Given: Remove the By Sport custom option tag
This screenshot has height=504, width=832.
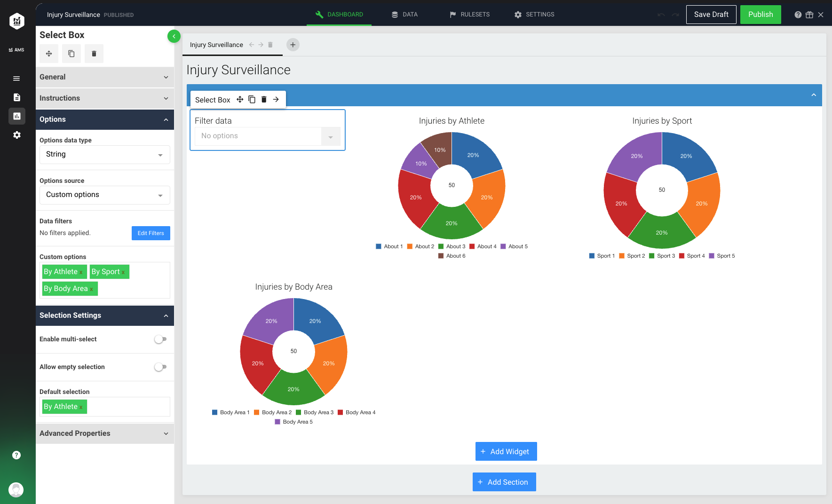Looking at the screenshot, I should (x=123, y=273).
